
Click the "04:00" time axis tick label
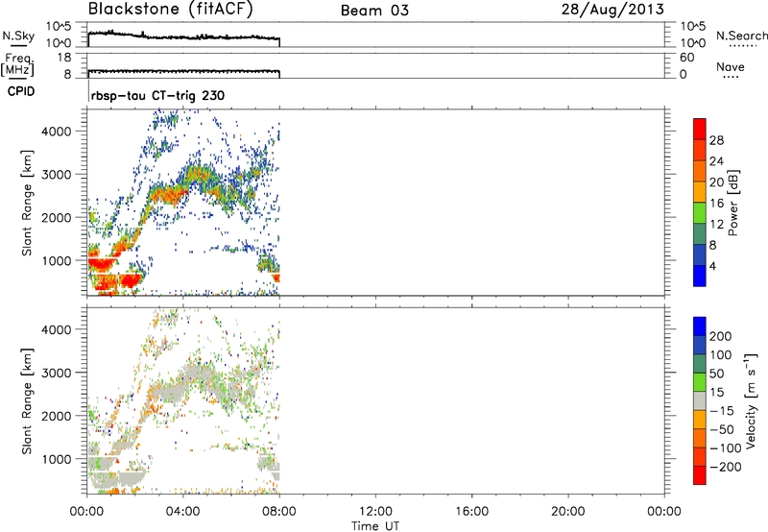(x=183, y=512)
